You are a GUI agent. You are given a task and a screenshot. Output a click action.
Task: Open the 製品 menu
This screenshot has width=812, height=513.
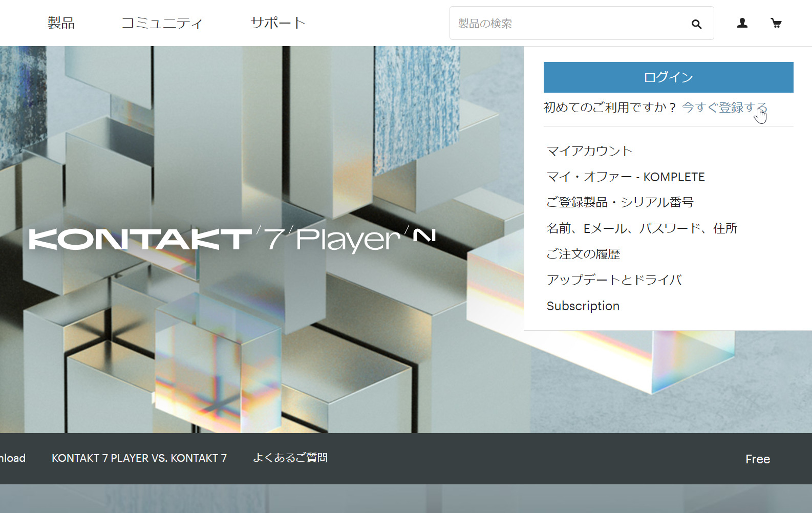(61, 23)
